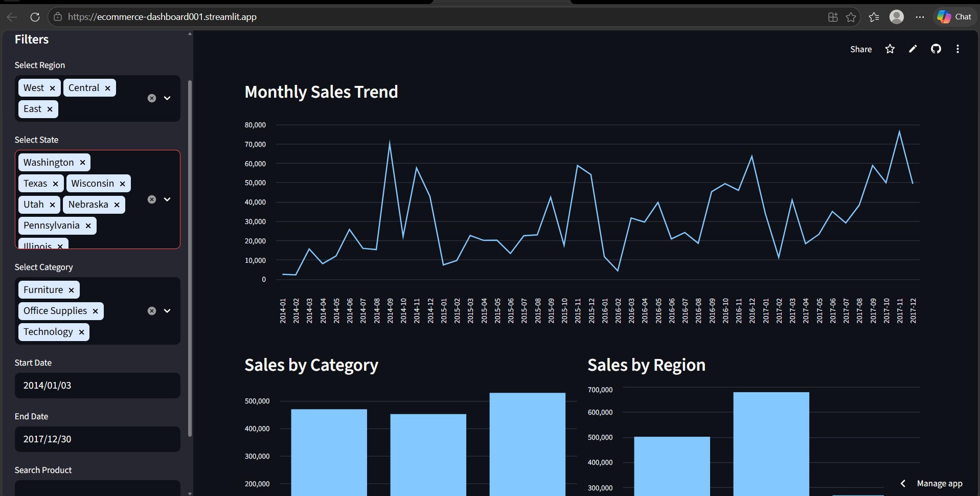Edit app with pencil icon
The image size is (980, 496).
[x=913, y=49]
